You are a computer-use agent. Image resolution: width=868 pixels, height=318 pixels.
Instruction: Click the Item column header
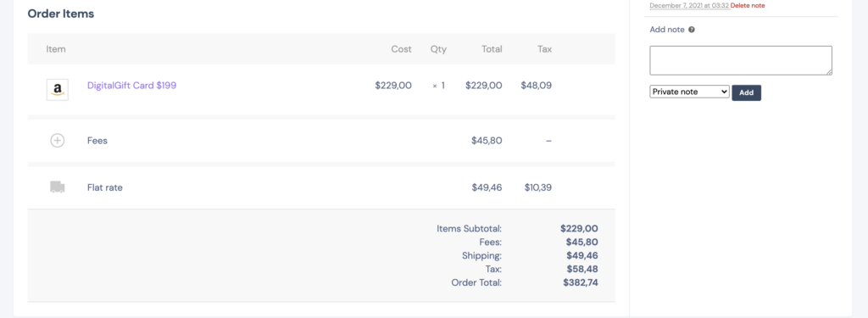pyautogui.click(x=56, y=48)
